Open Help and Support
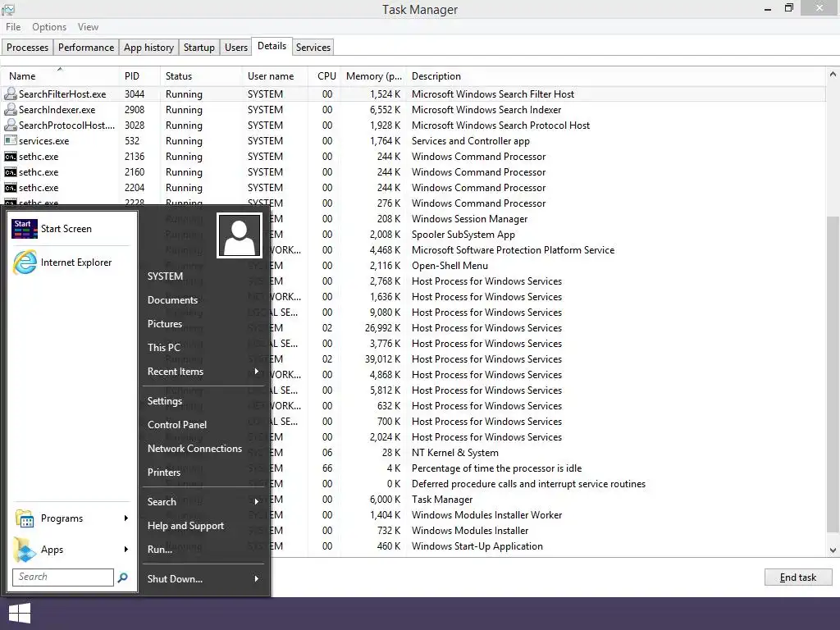This screenshot has width=840, height=630. click(186, 526)
